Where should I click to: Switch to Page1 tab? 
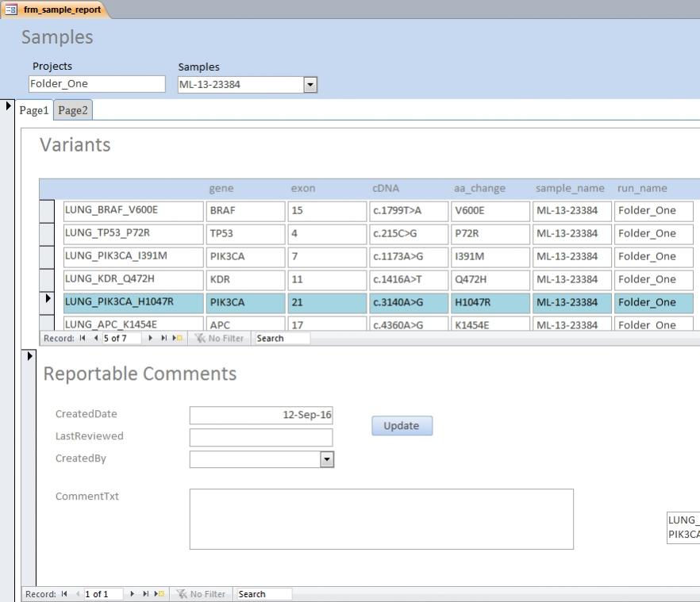pos(34,110)
